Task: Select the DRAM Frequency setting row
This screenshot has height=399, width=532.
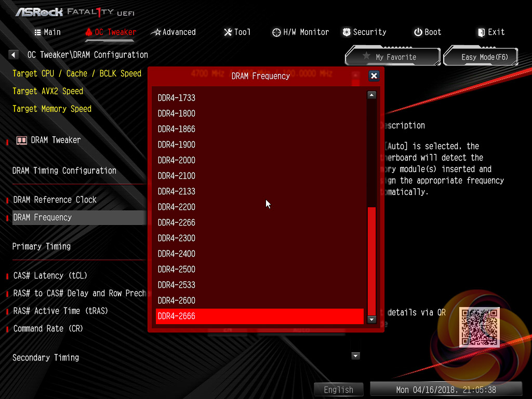Action: point(79,218)
